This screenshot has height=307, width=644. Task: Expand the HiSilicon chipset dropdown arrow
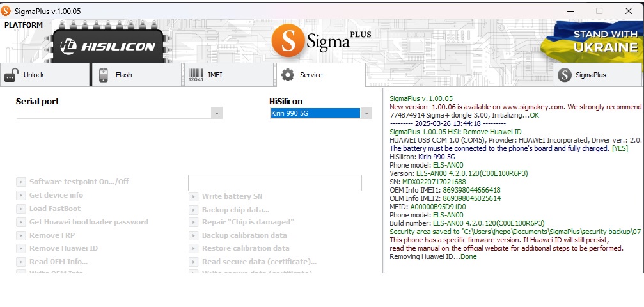[x=366, y=113]
